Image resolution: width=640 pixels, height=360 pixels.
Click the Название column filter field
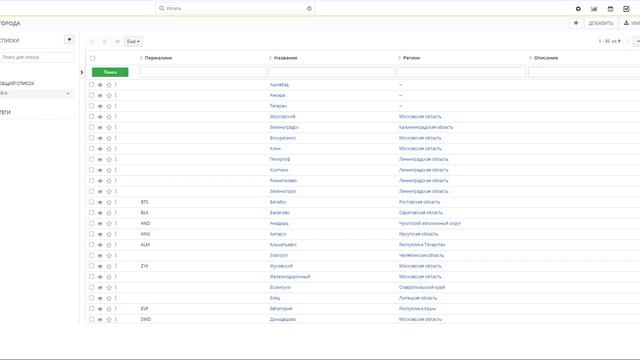pos(332,72)
